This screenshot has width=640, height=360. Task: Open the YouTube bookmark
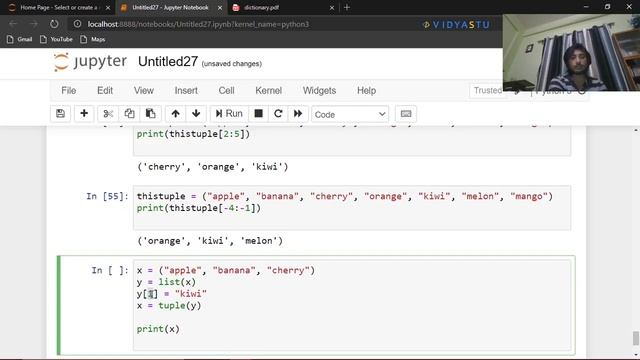[56, 39]
